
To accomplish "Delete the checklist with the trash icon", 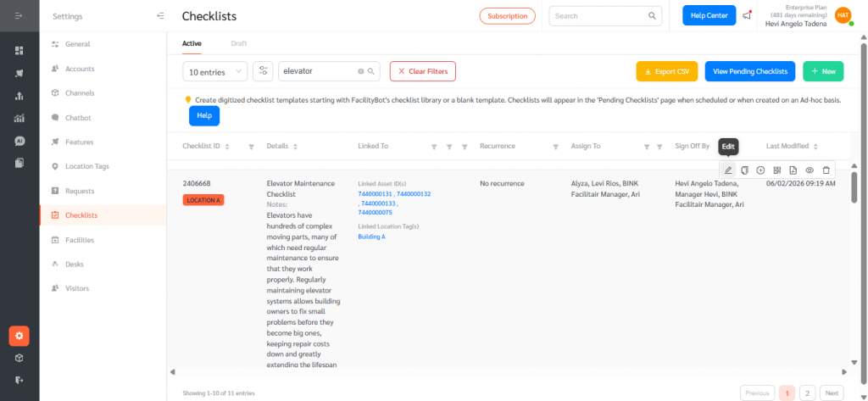I will (826, 170).
